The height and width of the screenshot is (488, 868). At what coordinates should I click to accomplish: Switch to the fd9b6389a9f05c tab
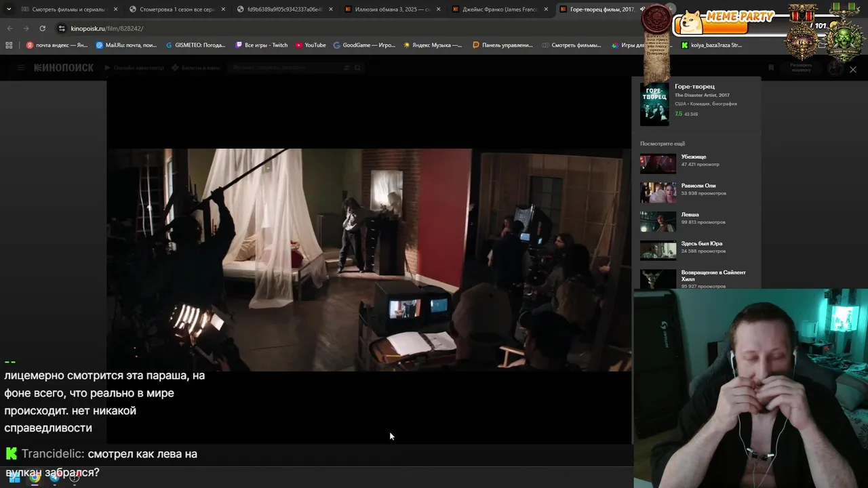(x=283, y=9)
